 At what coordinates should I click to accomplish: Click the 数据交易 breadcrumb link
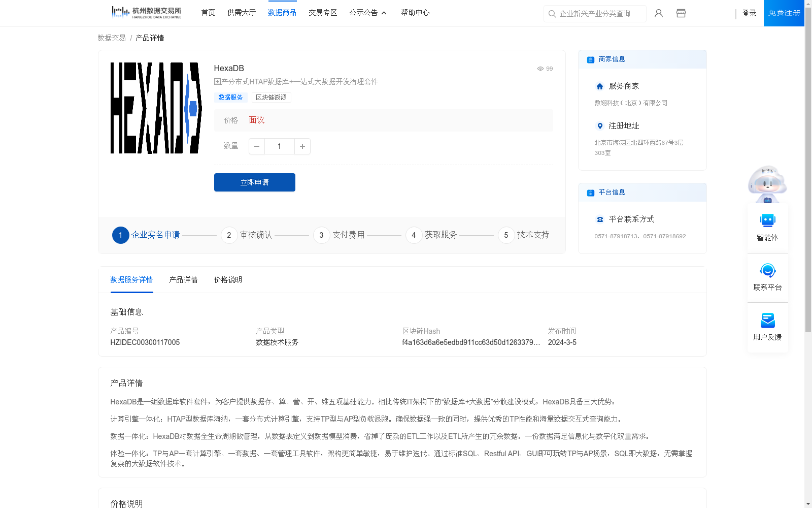(x=112, y=38)
